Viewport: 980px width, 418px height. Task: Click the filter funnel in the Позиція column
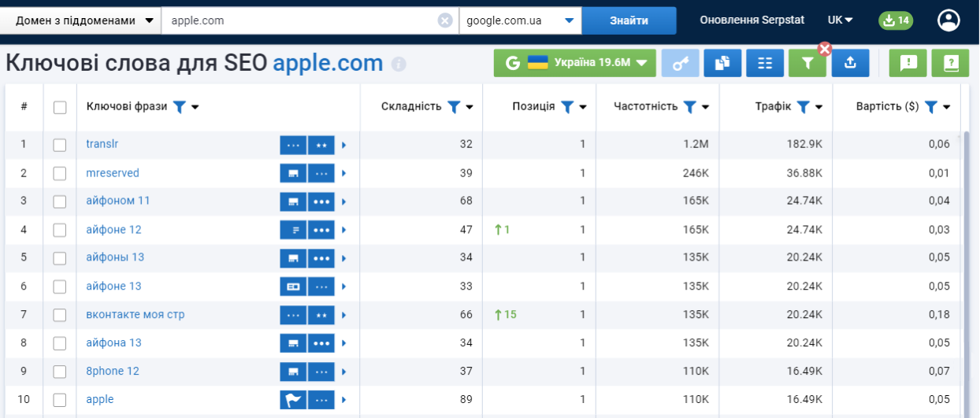pyautogui.click(x=566, y=107)
